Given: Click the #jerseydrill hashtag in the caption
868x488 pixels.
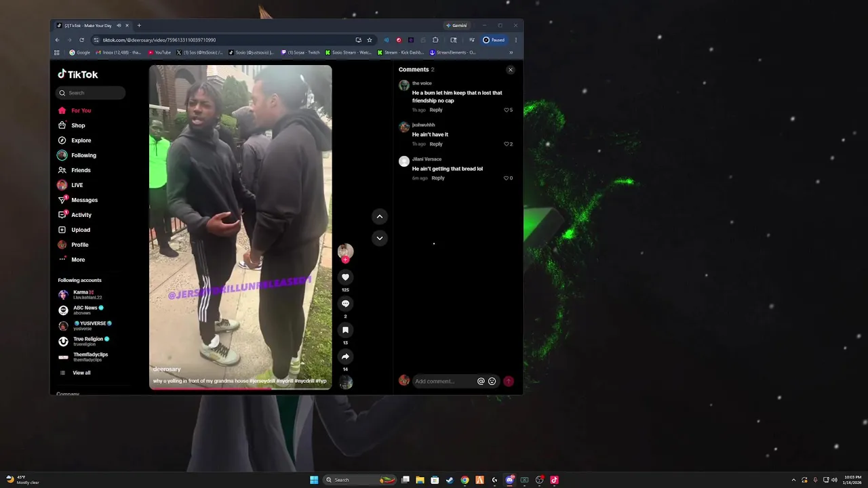Looking at the screenshot, I should [x=262, y=381].
